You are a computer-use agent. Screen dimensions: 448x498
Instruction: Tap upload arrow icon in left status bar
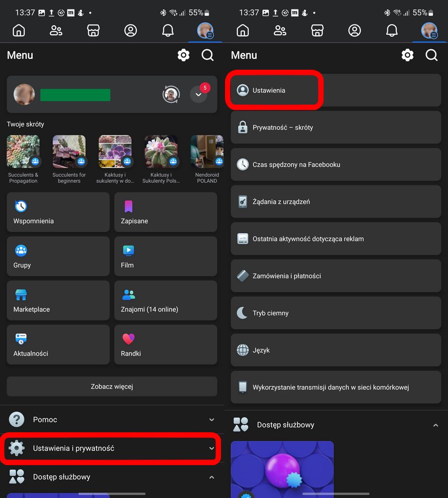(51, 13)
